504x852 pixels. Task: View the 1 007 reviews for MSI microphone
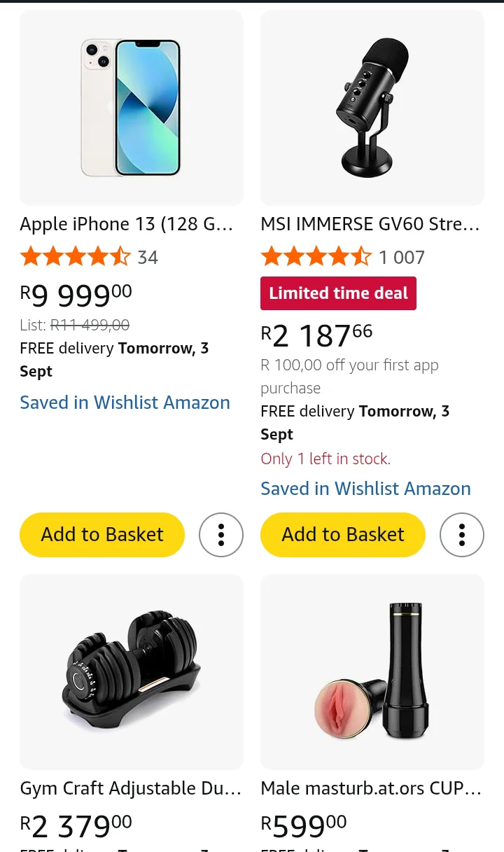402,258
